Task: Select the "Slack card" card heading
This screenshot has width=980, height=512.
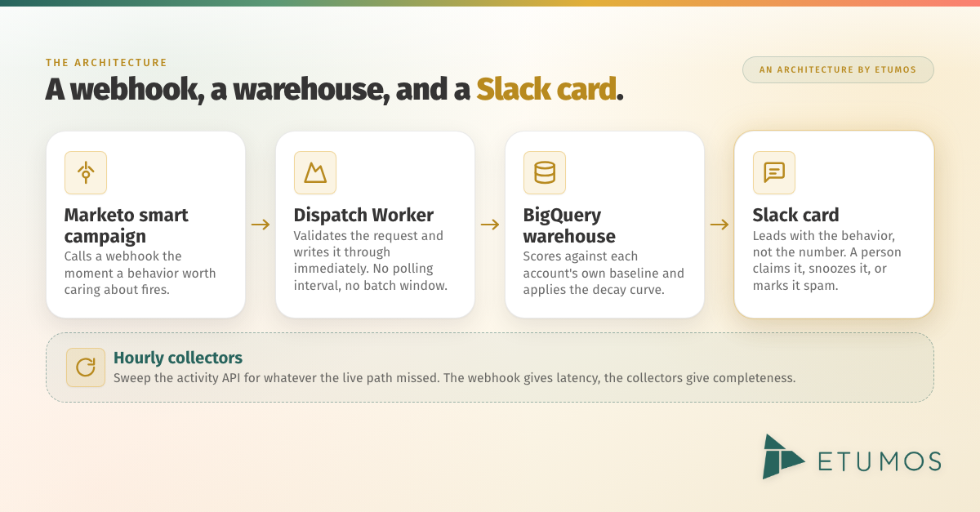Action: pyautogui.click(x=795, y=216)
